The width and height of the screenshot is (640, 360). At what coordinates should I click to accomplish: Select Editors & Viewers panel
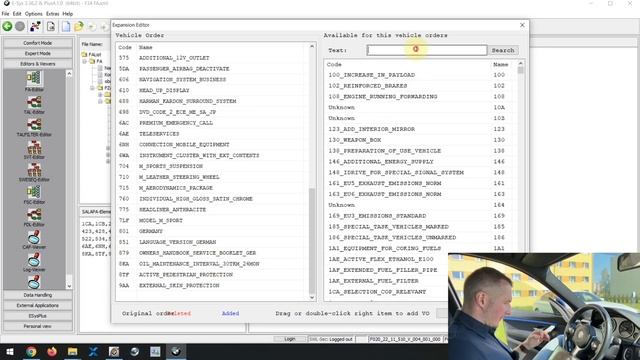click(x=38, y=64)
